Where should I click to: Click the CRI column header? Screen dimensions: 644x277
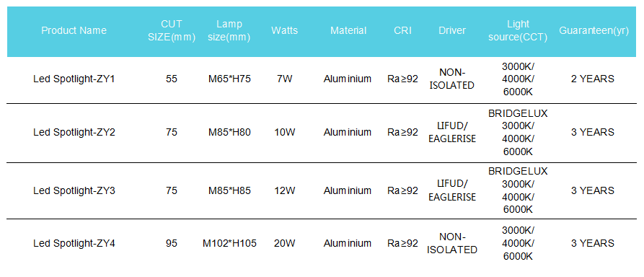402,30
